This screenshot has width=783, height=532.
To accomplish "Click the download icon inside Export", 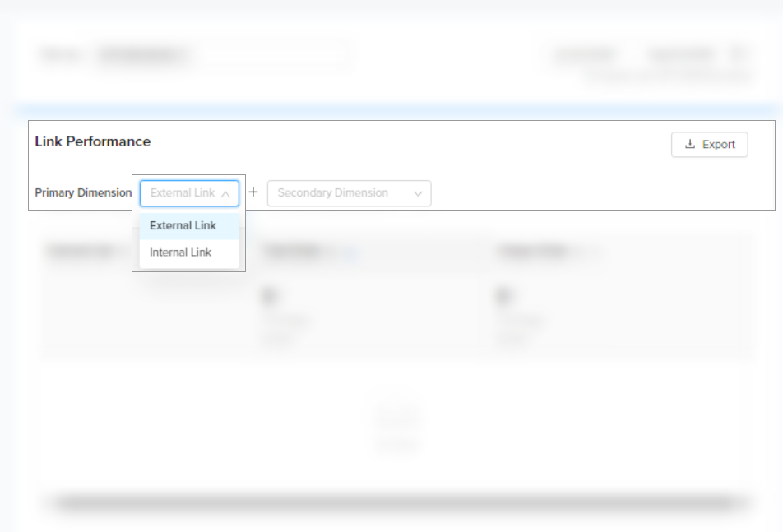I will coord(689,144).
